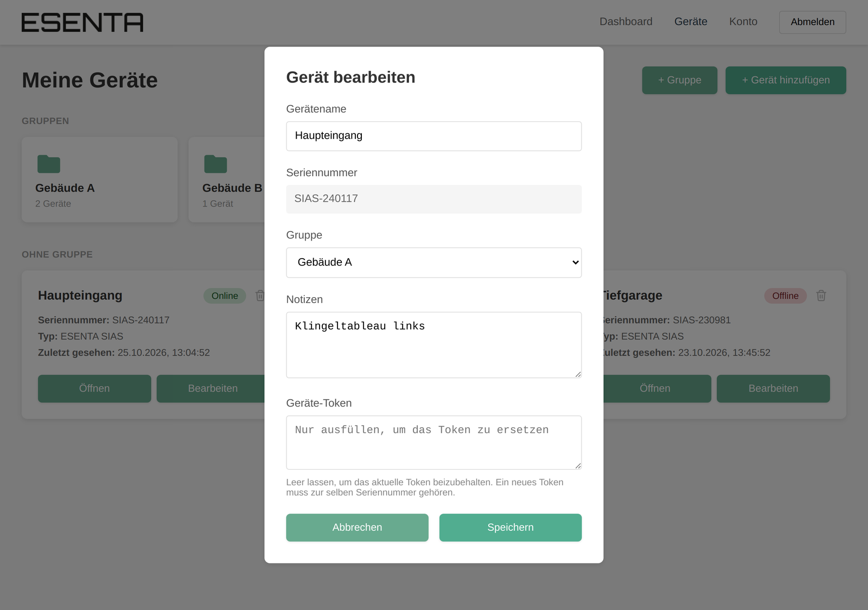Click the Geräte-Token text area
The height and width of the screenshot is (610, 868).
coord(434,442)
